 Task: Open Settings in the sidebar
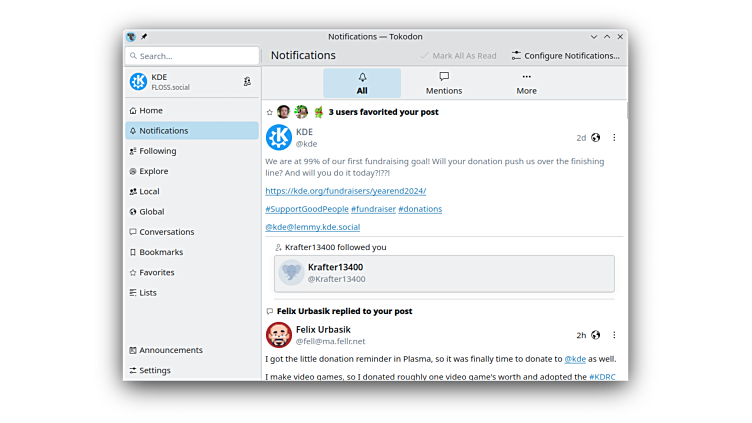154,370
